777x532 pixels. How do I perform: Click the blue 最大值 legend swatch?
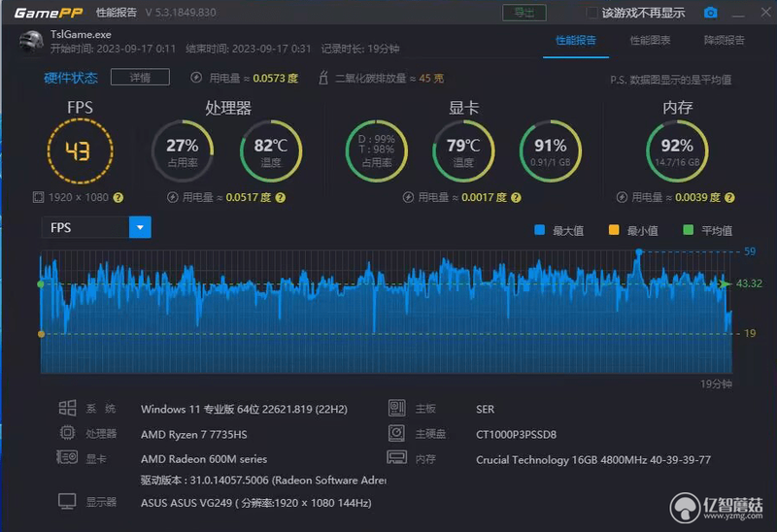pyautogui.click(x=540, y=230)
